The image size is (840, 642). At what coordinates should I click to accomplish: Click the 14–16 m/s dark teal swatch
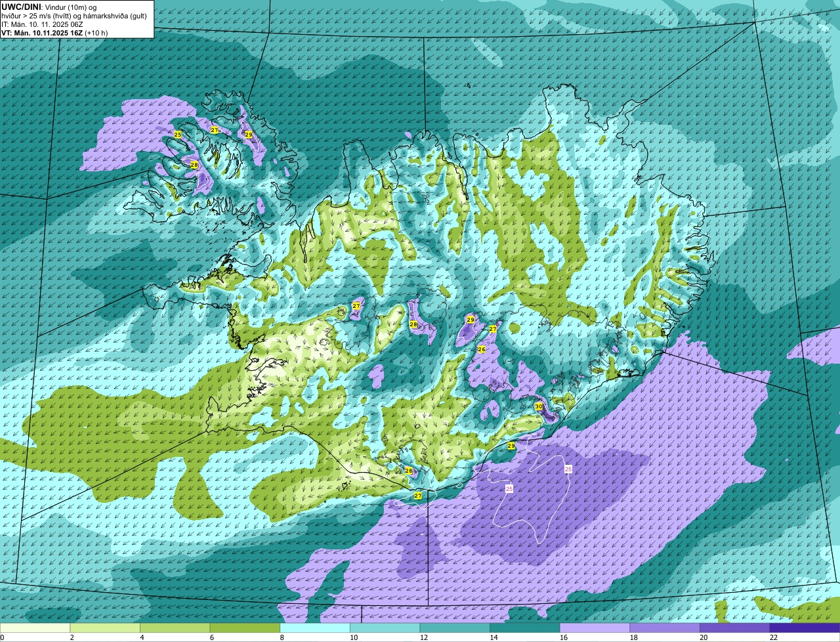click(524, 628)
